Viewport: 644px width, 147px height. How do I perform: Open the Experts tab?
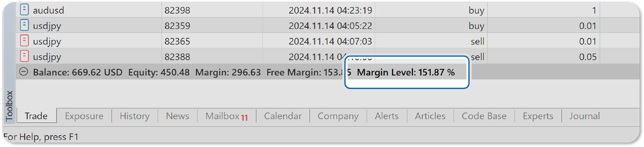click(x=538, y=116)
